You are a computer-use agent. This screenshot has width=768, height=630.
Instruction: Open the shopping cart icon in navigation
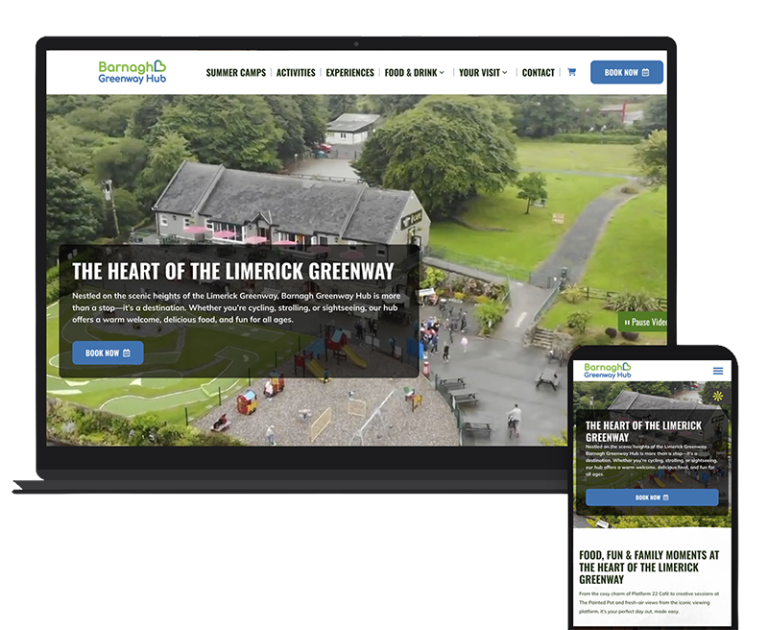click(572, 72)
